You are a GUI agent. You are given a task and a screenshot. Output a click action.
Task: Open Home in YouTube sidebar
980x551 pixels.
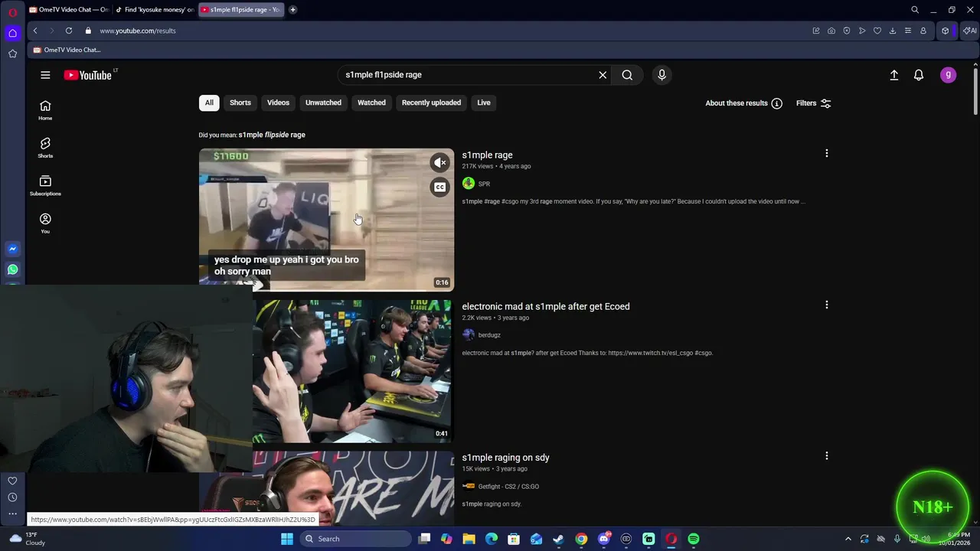(45, 110)
